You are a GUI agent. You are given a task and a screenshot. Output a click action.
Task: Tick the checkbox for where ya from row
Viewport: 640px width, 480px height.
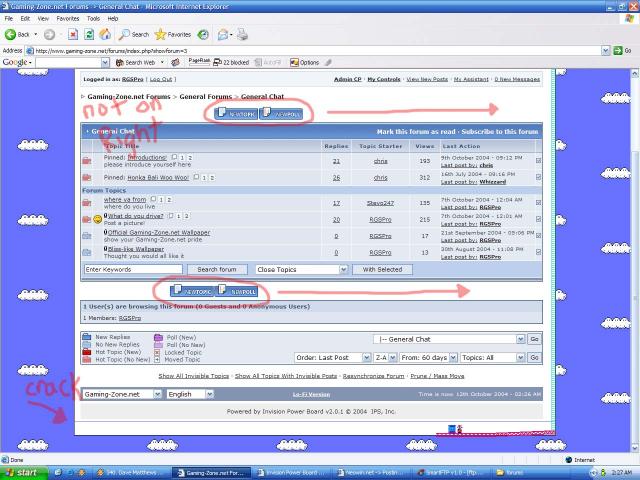pyautogui.click(x=538, y=202)
